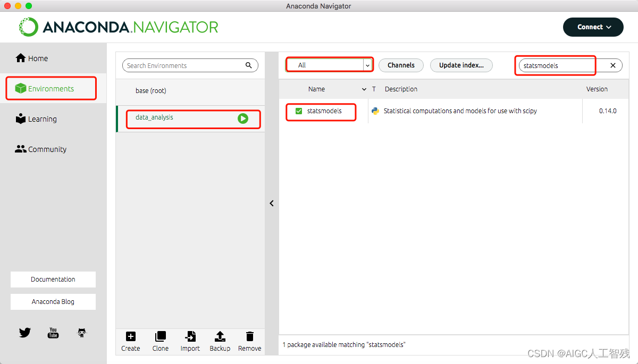Click the Description column header
638x364 pixels.
[401, 89]
